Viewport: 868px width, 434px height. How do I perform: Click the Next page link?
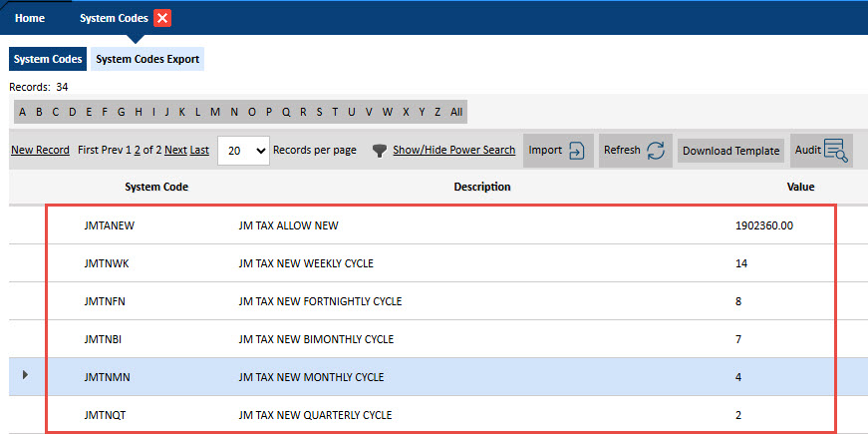pos(175,151)
